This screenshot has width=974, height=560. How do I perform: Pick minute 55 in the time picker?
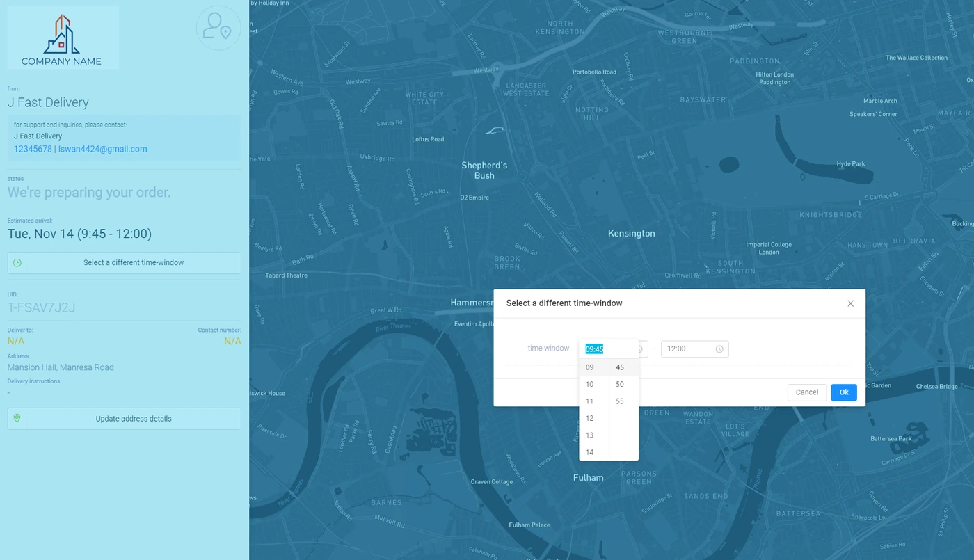[x=624, y=401]
